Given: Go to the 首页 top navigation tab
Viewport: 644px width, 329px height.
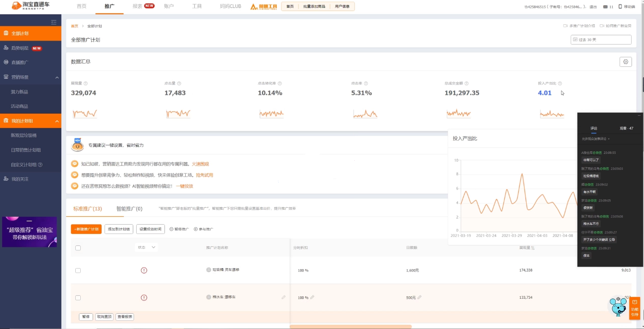Looking at the screenshot, I should click(x=81, y=6).
